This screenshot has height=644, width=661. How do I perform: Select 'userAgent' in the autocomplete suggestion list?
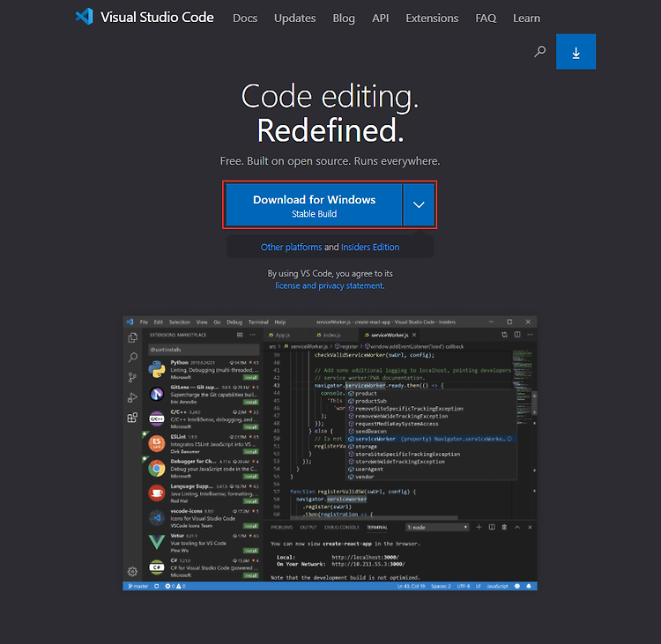point(432,469)
